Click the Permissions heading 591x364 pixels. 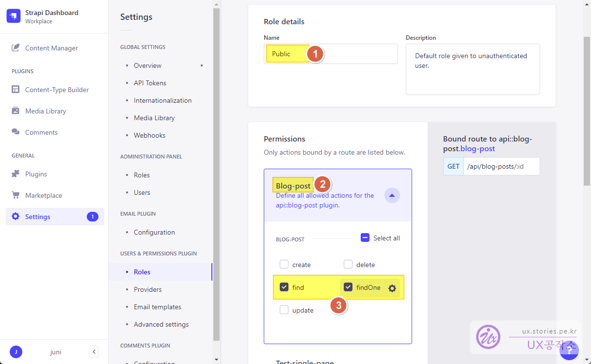[285, 139]
